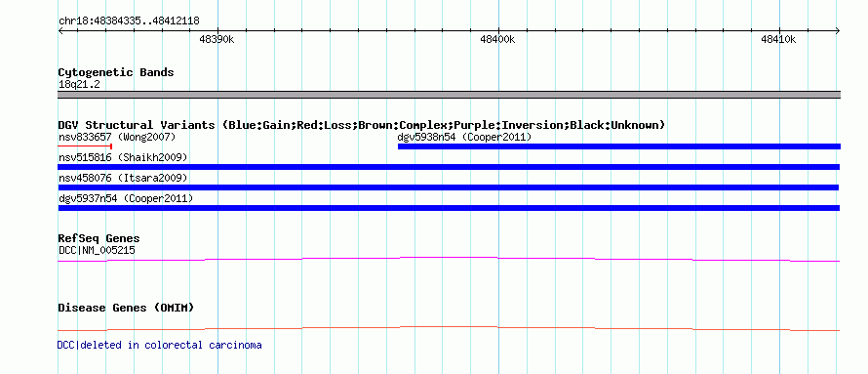Click the 18q21.2 cytogenetic band label

[x=79, y=85]
